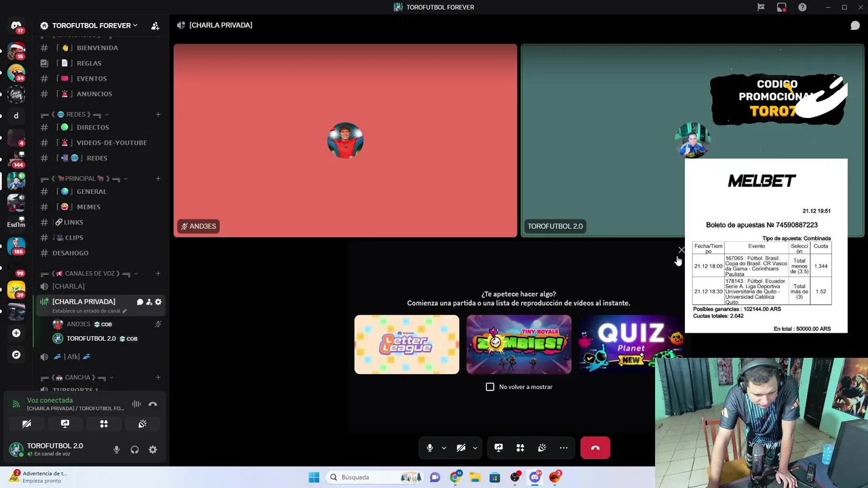Open camera options arrow in call bar
This screenshot has width=868, height=488.
[x=475, y=448]
